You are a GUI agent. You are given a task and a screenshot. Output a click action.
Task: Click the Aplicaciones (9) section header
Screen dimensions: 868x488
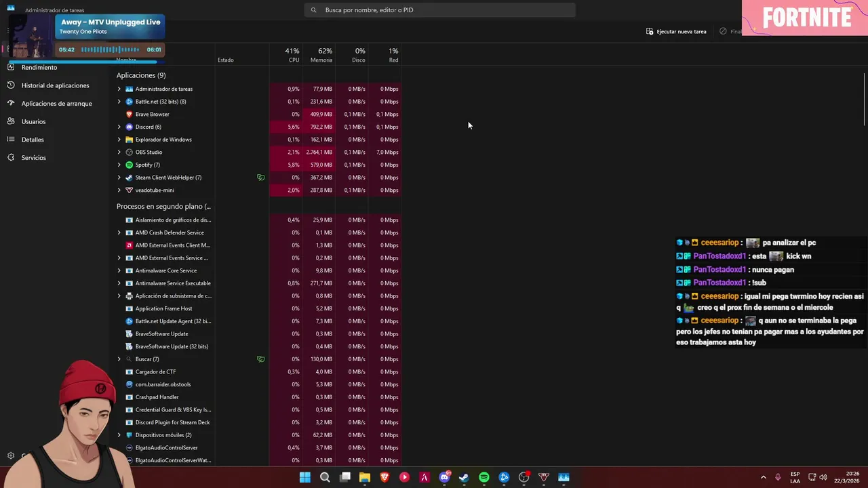point(141,75)
